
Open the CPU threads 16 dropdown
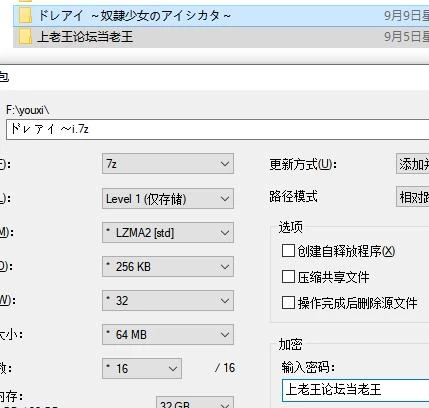(x=142, y=369)
